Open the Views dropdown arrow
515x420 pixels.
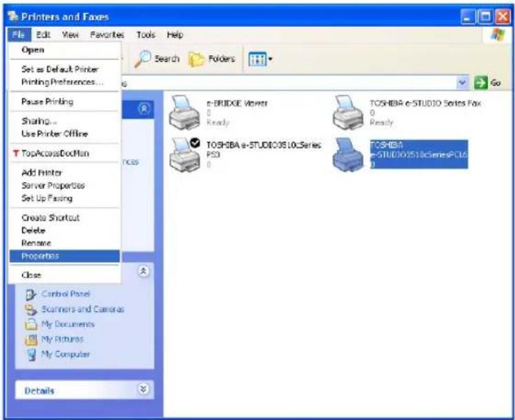click(x=271, y=59)
